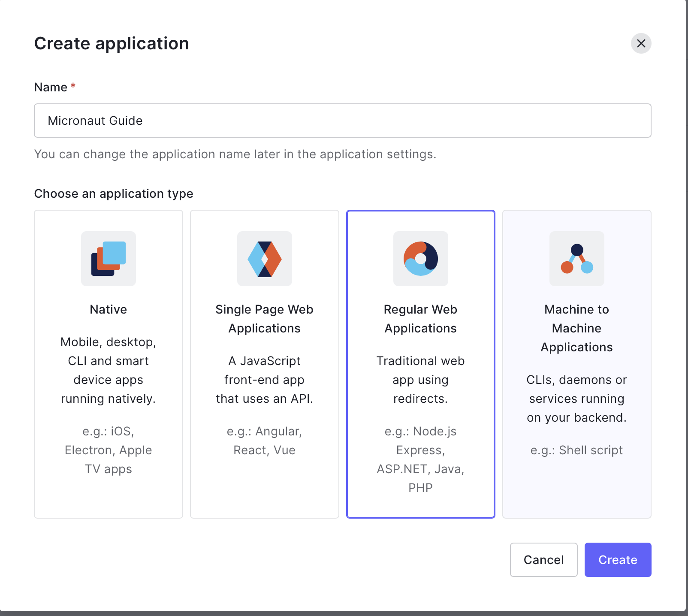Click the name-change hint text below input
688x616 pixels.
[x=235, y=154]
